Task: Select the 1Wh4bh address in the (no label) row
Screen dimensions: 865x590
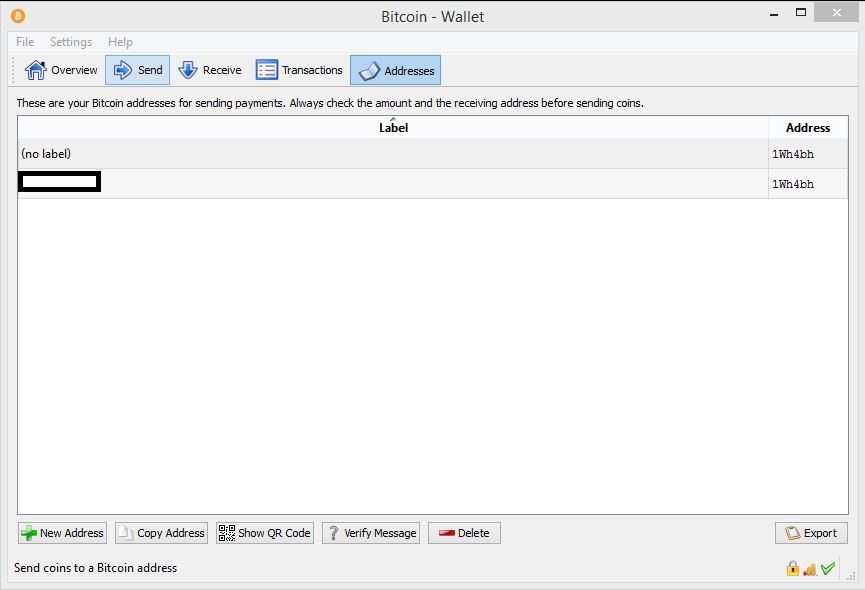Action: pyautogui.click(x=793, y=154)
